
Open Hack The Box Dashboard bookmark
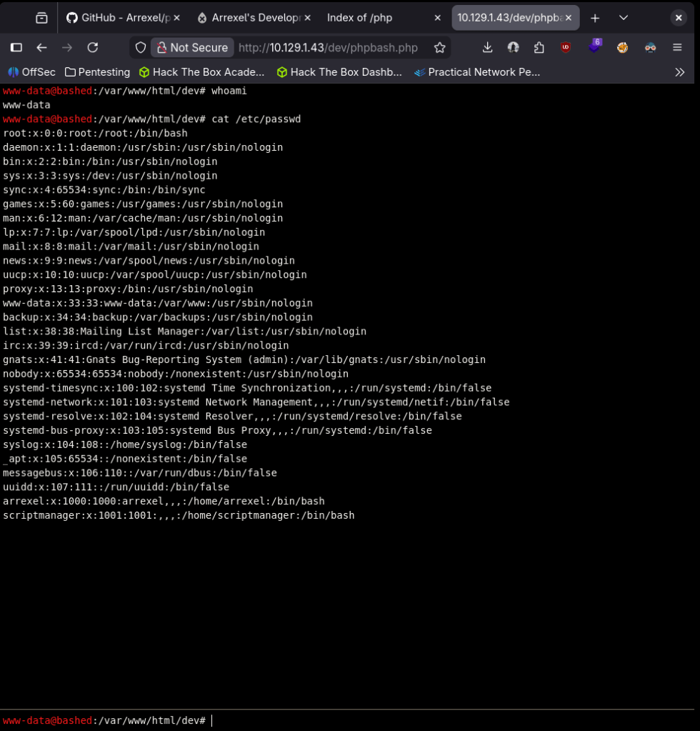point(340,72)
